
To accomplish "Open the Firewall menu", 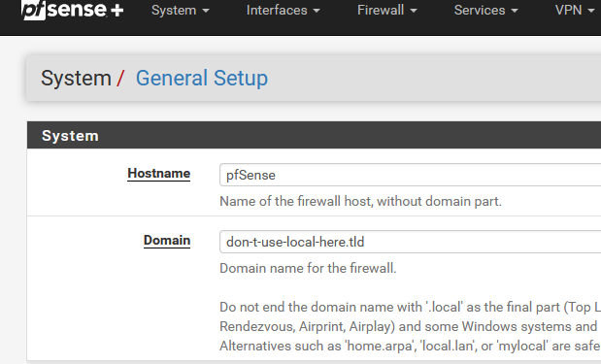I will point(386,11).
